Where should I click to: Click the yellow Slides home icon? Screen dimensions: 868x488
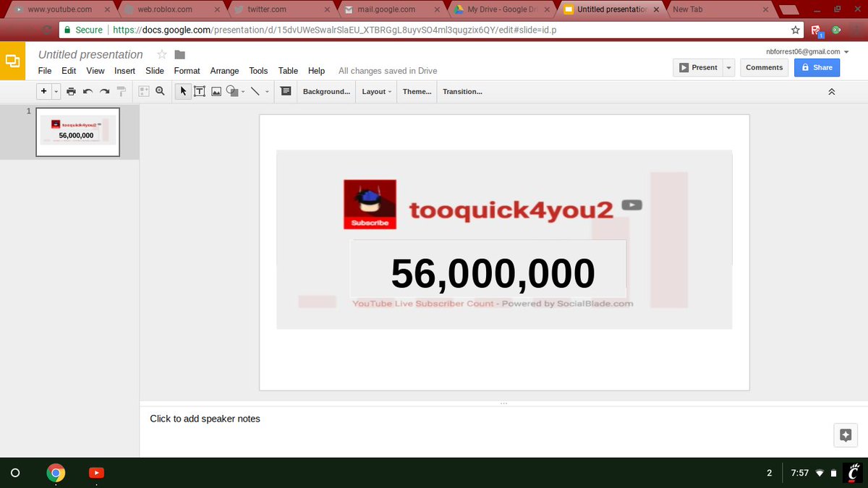(x=12, y=61)
